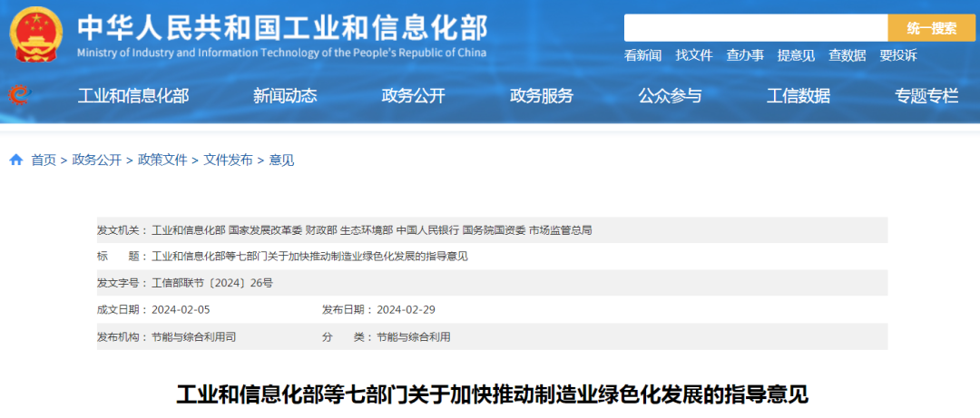This screenshot has height=418, width=980.
Task: Go to the 查办事 quick link
Action: tap(745, 55)
